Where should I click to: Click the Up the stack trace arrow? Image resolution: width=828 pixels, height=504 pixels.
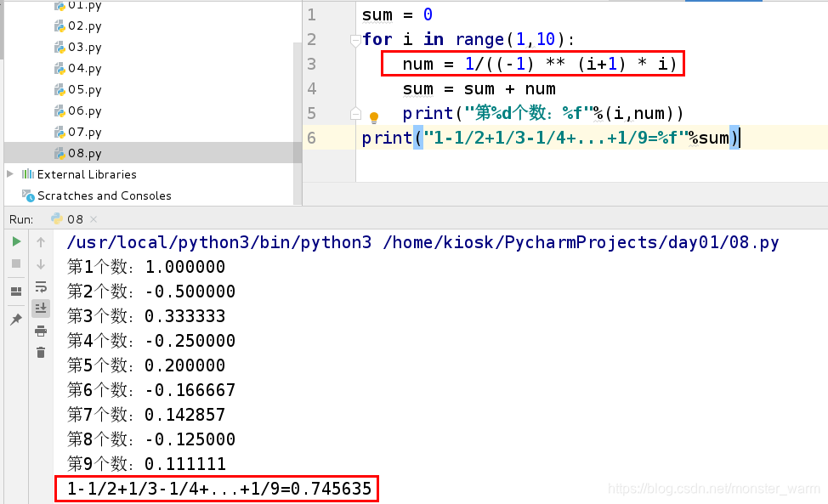pos(41,242)
